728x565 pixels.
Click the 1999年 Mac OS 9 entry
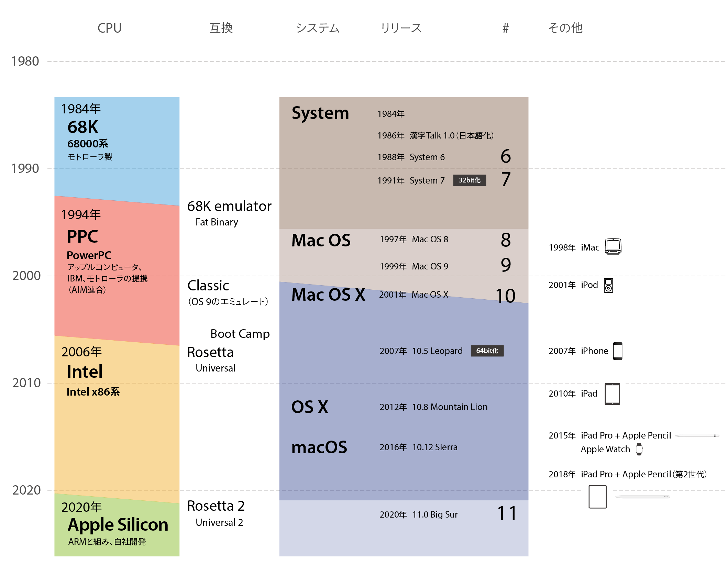(414, 266)
